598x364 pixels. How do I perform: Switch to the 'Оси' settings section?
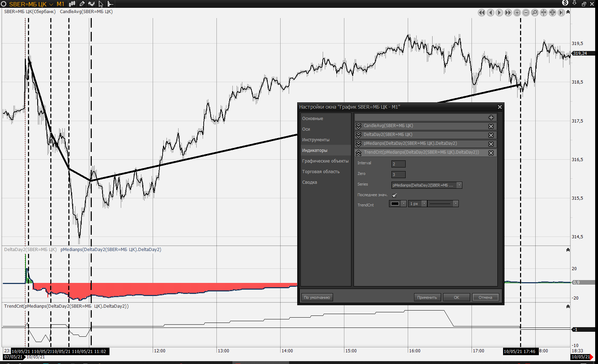pos(306,129)
